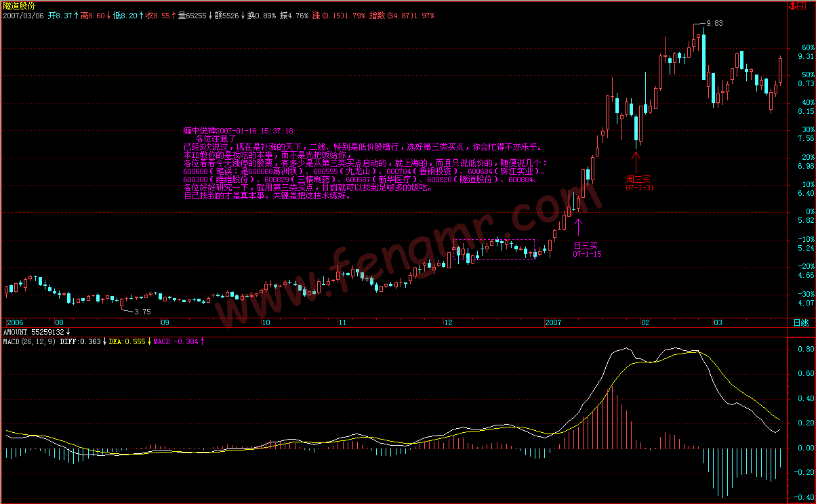Select the 12 month marker on time axis
Viewport: 816px width, 504px height.
click(448, 323)
